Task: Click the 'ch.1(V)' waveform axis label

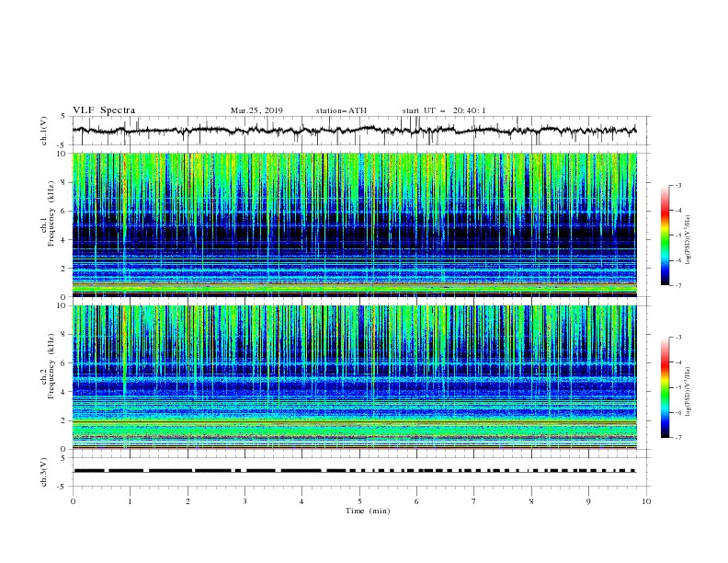Action: 44,131
